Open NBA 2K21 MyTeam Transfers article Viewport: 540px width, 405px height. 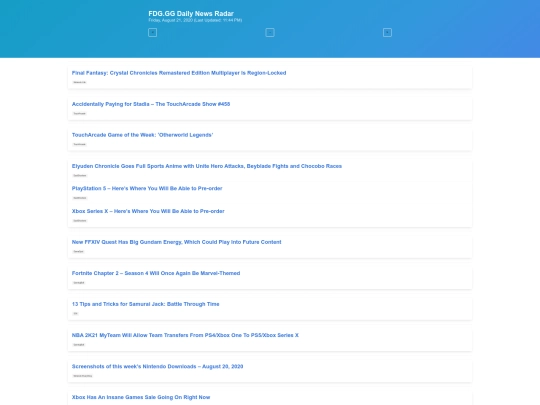point(185,335)
